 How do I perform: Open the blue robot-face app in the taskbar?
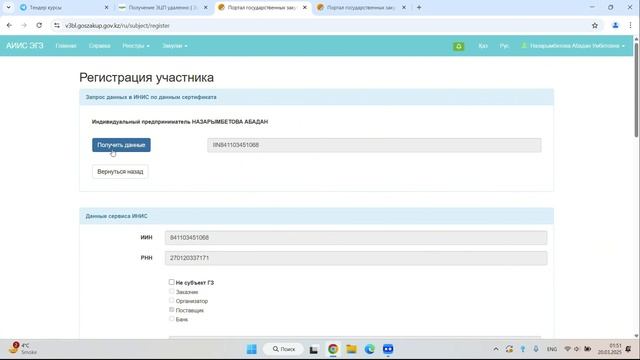point(388,349)
